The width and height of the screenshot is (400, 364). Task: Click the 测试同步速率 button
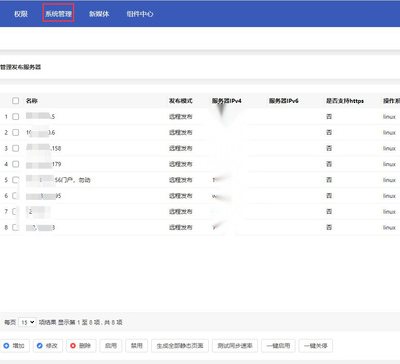(235, 346)
